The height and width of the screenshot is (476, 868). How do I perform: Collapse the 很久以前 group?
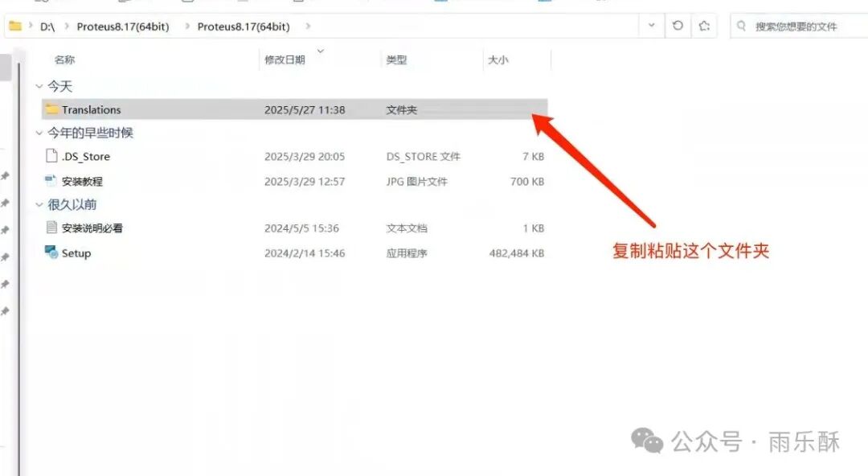coord(39,205)
